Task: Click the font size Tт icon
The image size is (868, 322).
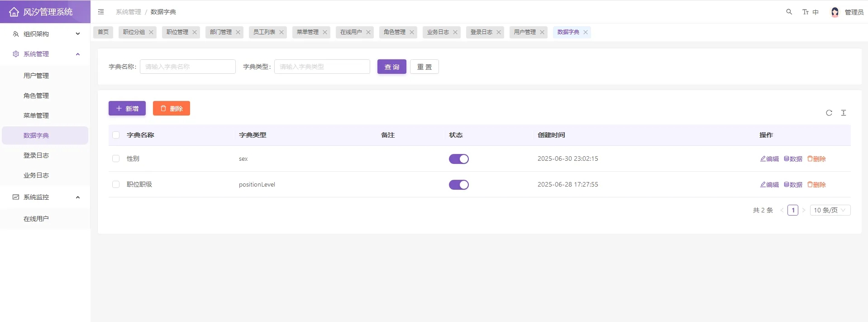Action: 805,12
